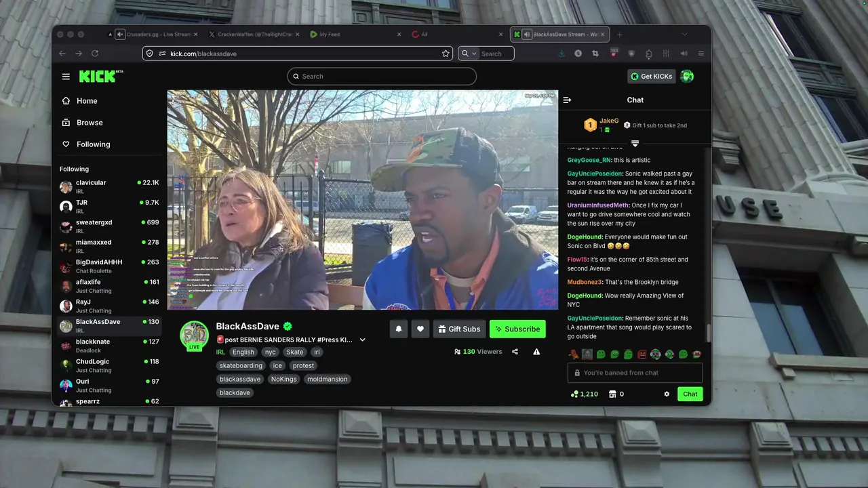Click the chat scrollbar
Screen dimensions: 868x488
pos(709,333)
